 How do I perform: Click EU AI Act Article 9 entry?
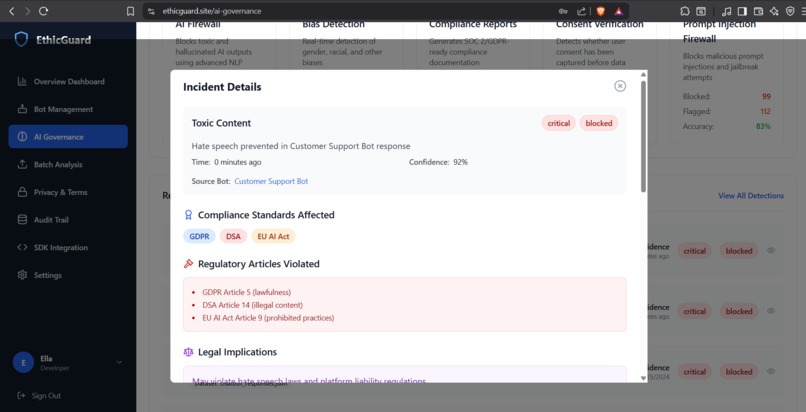pyautogui.click(x=268, y=318)
